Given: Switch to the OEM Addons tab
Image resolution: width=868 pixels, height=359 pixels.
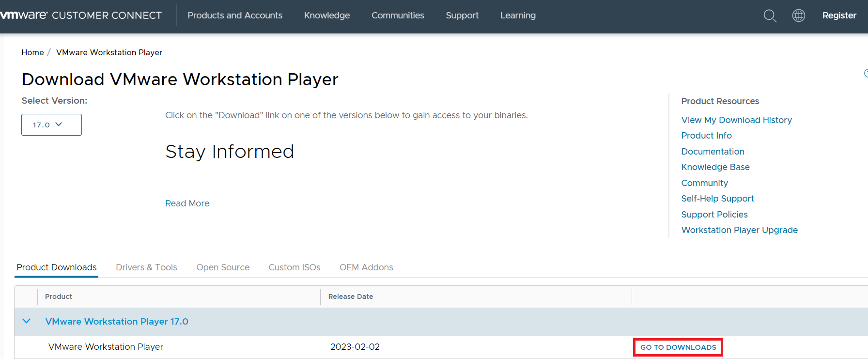Looking at the screenshot, I should (x=366, y=267).
